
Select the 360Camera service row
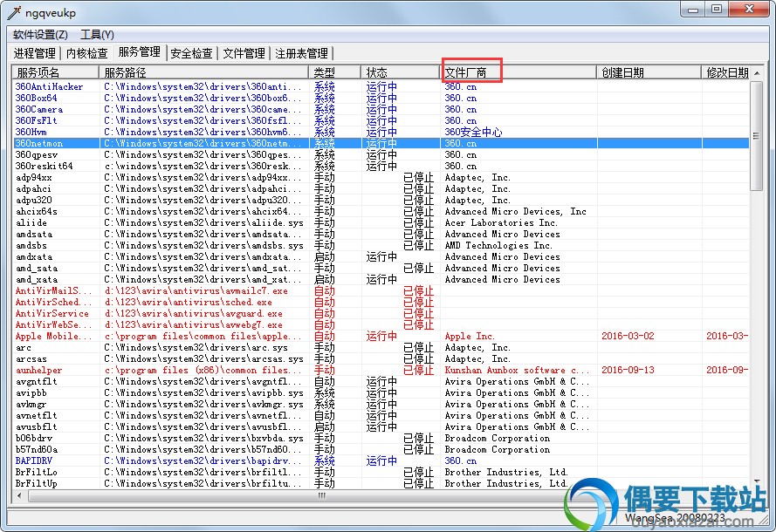coord(381,109)
